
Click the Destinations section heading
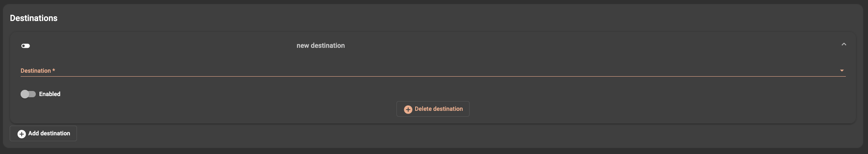34,18
